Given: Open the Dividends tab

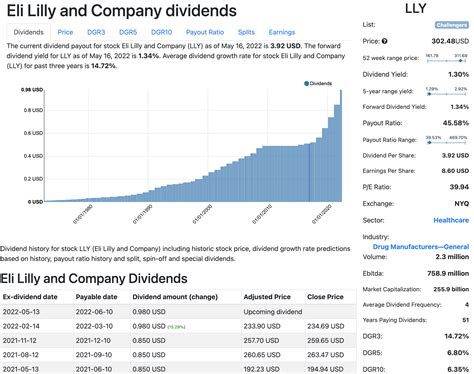Looking at the screenshot, I should click(x=29, y=32).
